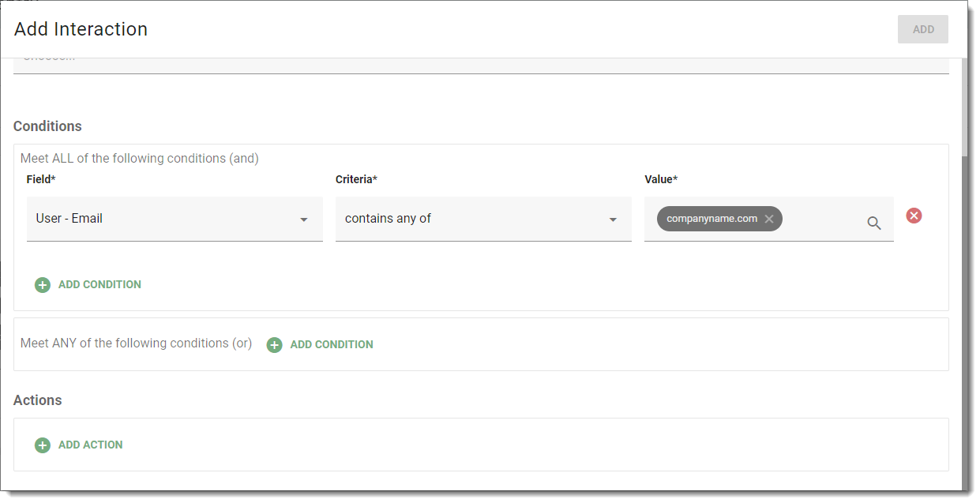Open the Criteria dropdown arrow
Viewport: 980px width, 503px height.
pyautogui.click(x=613, y=220)
